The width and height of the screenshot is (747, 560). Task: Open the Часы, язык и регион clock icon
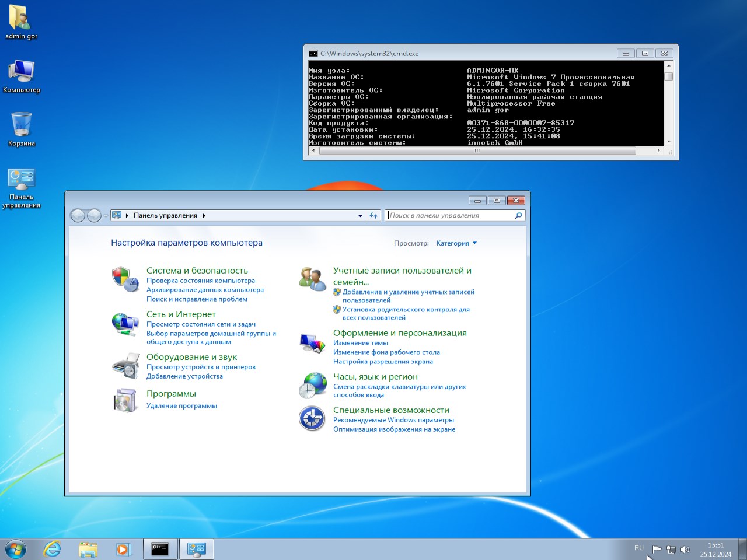[312, 386]
